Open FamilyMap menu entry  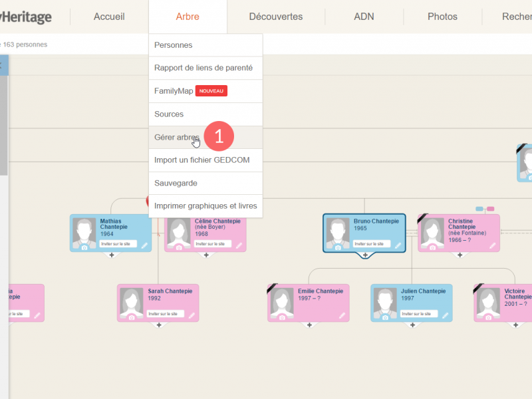tap(169, 90)
